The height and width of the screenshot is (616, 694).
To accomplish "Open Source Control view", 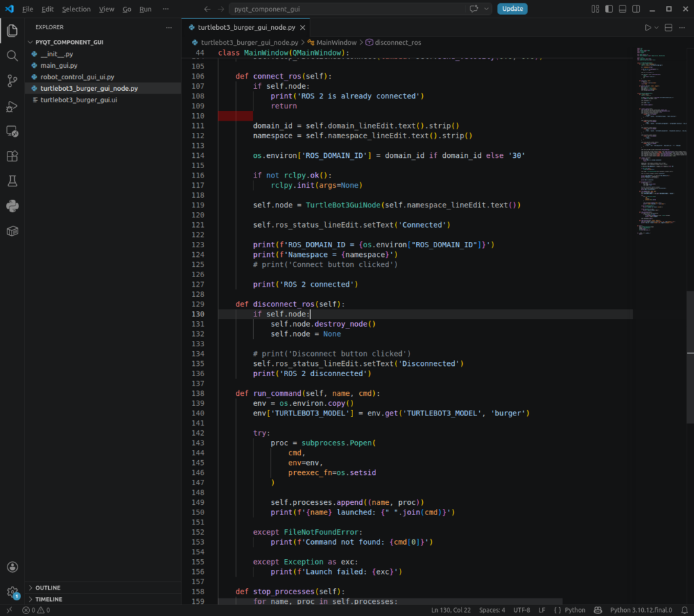I will (x=12, y=81).
